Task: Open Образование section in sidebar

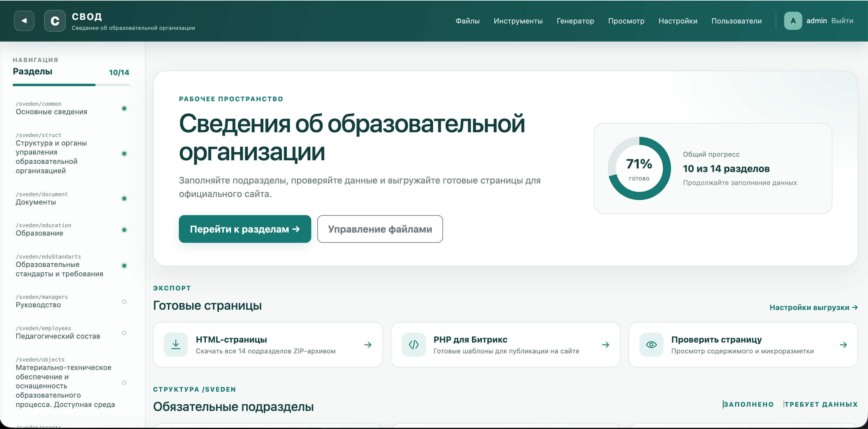Action: 71,230
